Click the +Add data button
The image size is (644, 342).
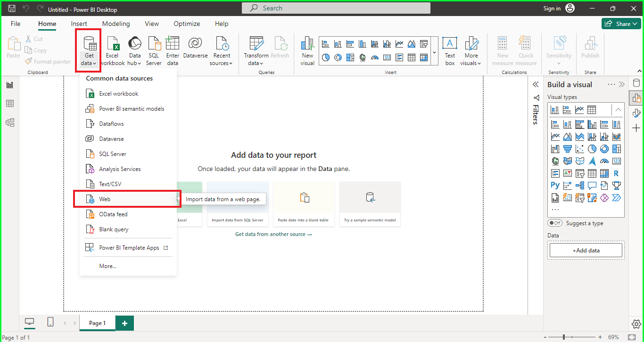586,251
